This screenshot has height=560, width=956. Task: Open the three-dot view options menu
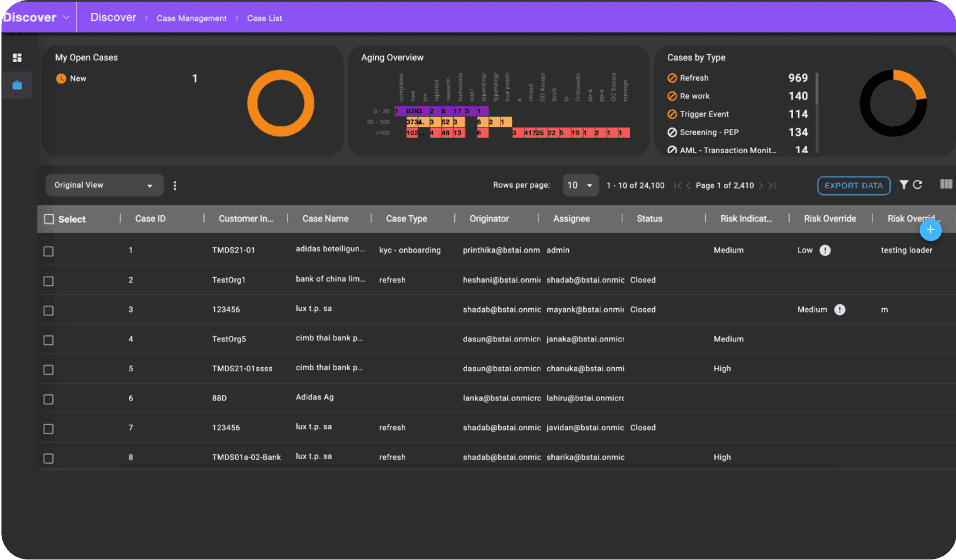(x=175, y=185)
